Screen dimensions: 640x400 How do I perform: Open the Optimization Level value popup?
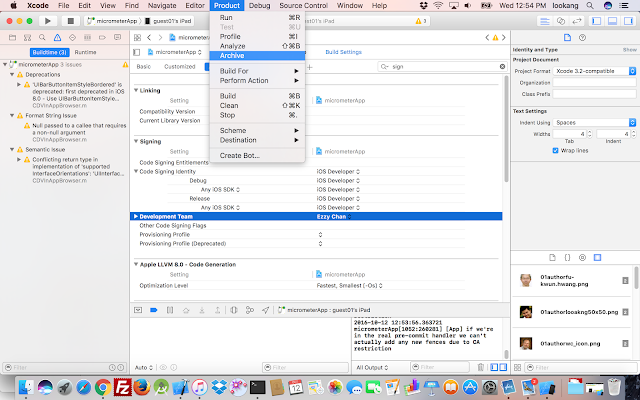[349, 286]
